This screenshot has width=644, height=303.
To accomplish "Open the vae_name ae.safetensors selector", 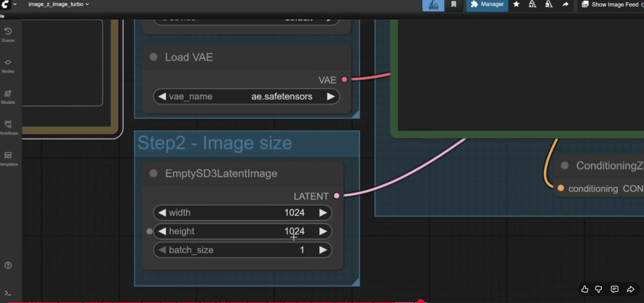I will point(246,97).
